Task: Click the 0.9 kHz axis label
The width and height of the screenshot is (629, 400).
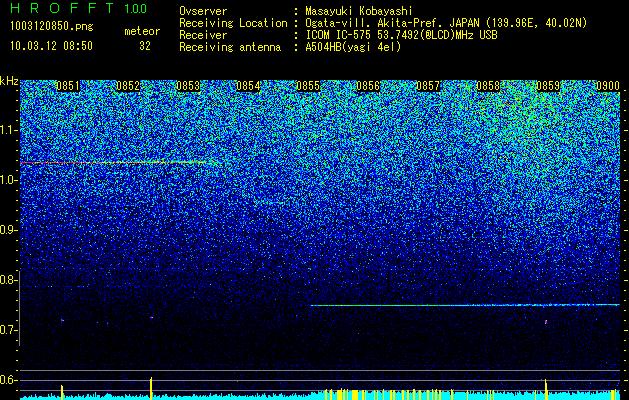Action: 7,230
